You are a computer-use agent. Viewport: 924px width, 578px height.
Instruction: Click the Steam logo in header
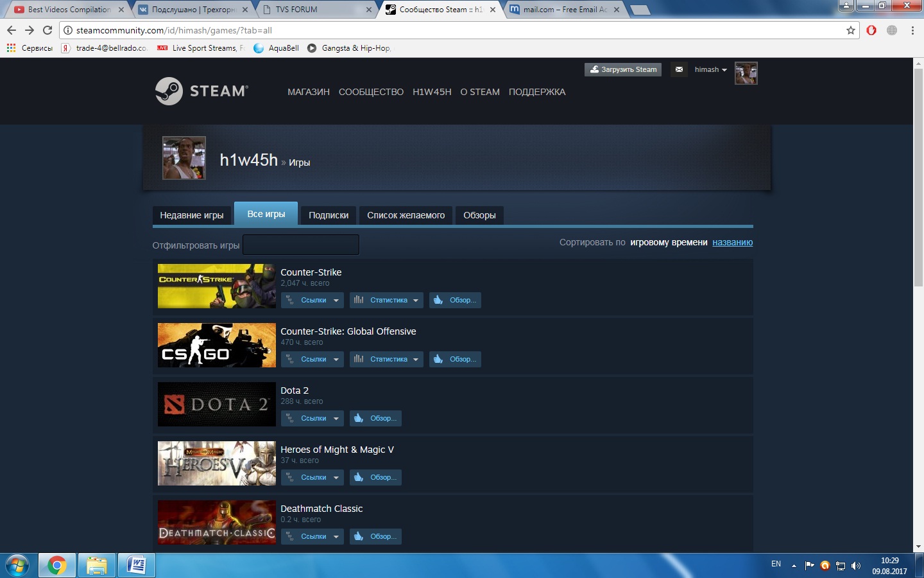pyautogui.click(x=201, y=91)
